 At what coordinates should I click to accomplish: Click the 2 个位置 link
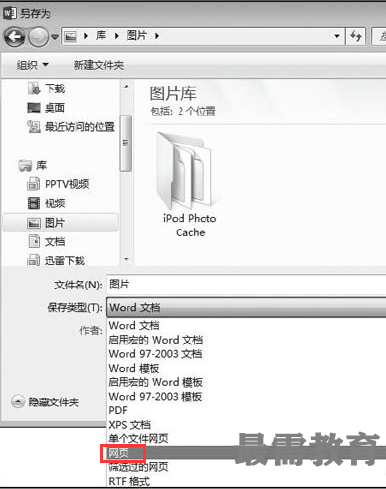point(197,111)
